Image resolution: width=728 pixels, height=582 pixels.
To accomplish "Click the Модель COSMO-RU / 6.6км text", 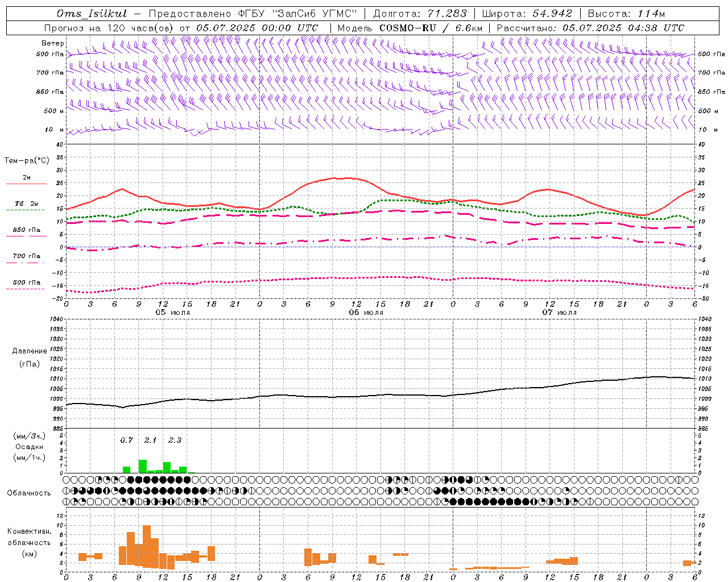I will (409, 28).
